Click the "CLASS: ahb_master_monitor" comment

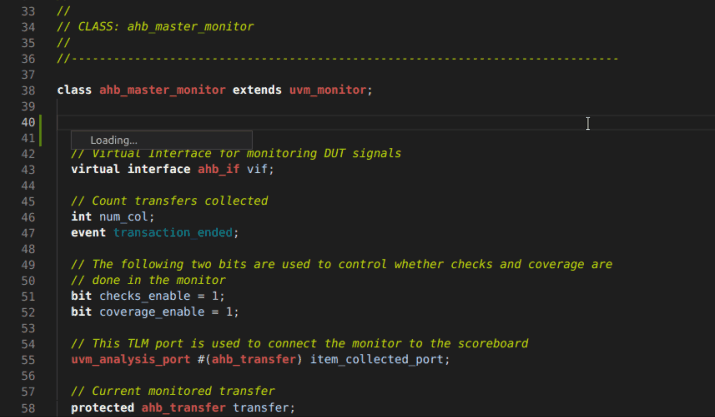click(155, 26)
